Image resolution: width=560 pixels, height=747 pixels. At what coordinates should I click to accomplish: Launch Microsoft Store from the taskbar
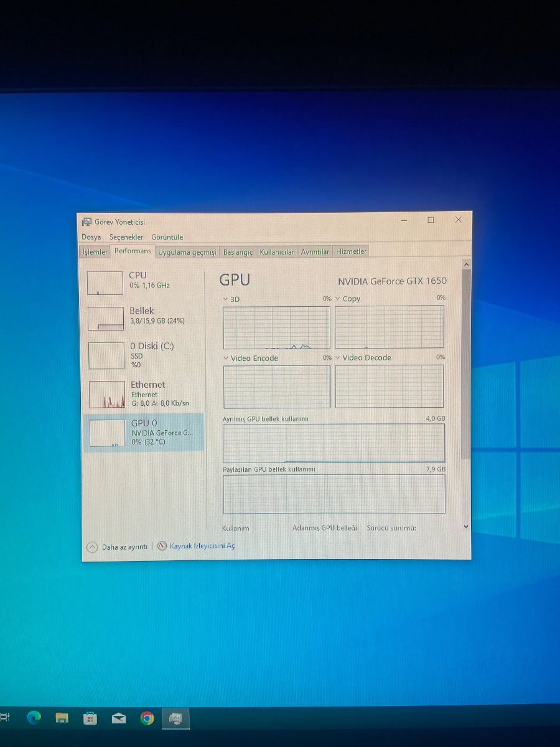point(90,718)
